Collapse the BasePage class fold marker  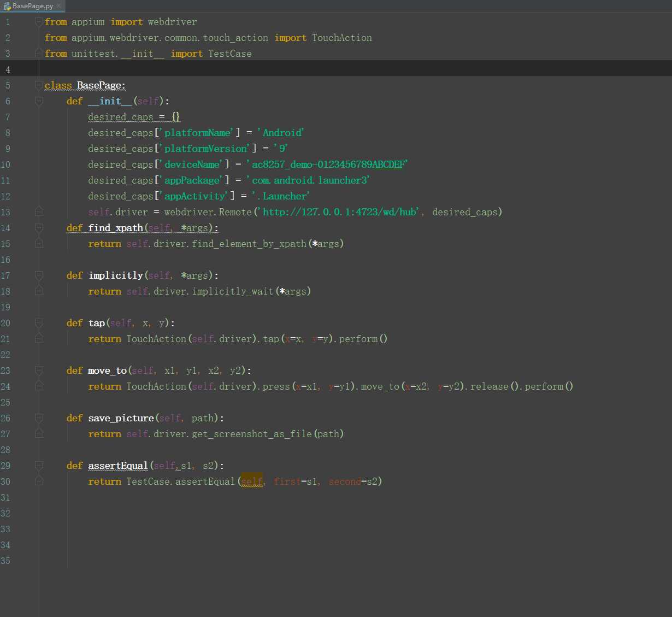click(39, 85)
